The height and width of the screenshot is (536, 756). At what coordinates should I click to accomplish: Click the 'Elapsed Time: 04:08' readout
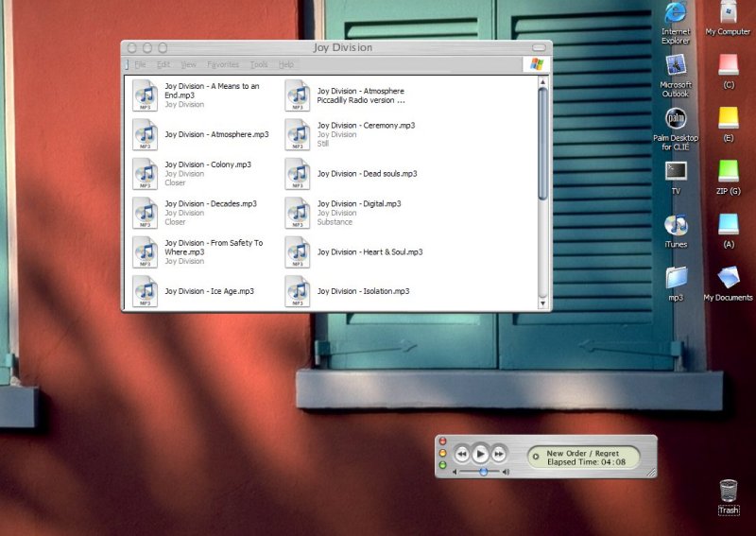click(x=586, y=462)
